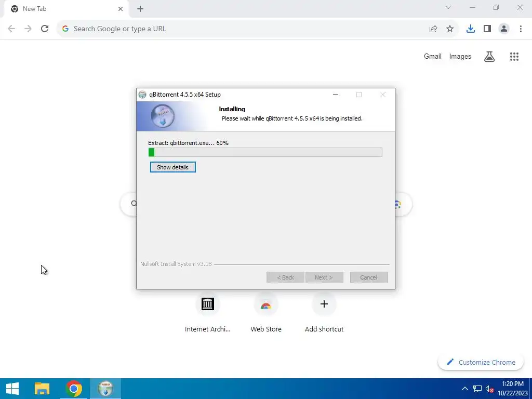This screenshot has height=399, width=532.
Task: Click the greyed Next button in installer
Action: coord(324,277)
